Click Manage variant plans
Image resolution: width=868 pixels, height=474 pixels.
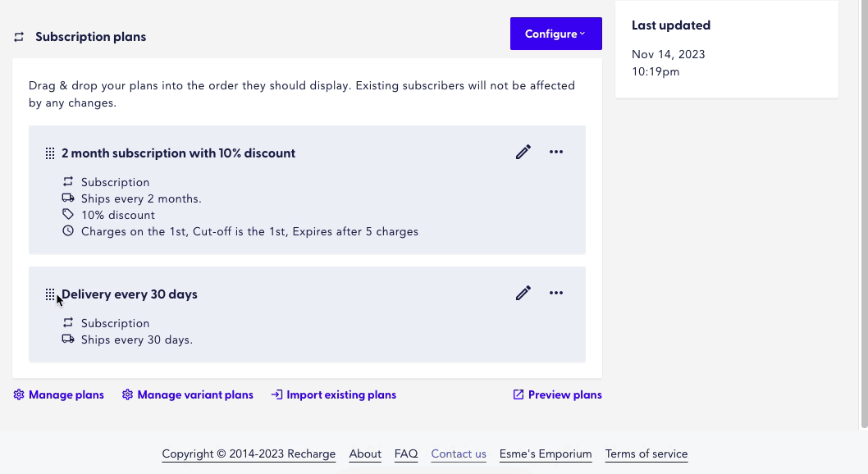tap(195, 394)
